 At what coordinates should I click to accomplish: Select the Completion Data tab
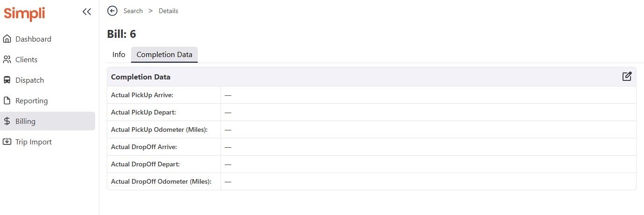pyautogui.click(x=164, y=55)
